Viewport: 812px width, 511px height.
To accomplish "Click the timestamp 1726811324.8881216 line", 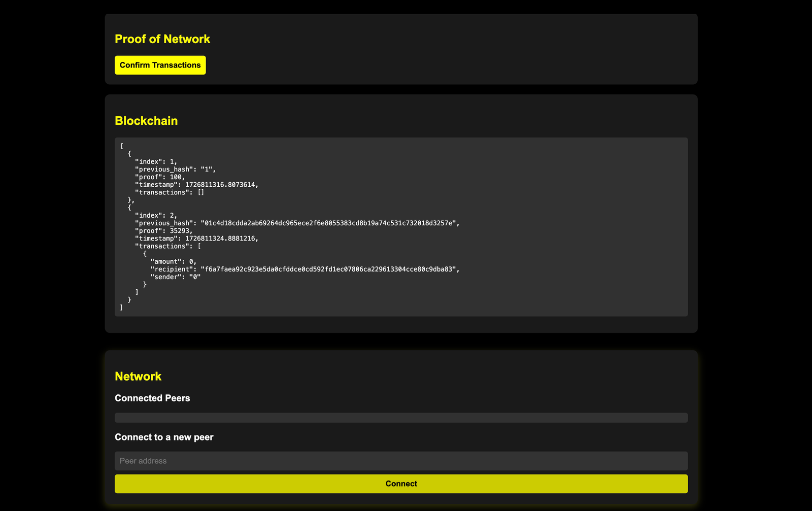I will point(196,239).
